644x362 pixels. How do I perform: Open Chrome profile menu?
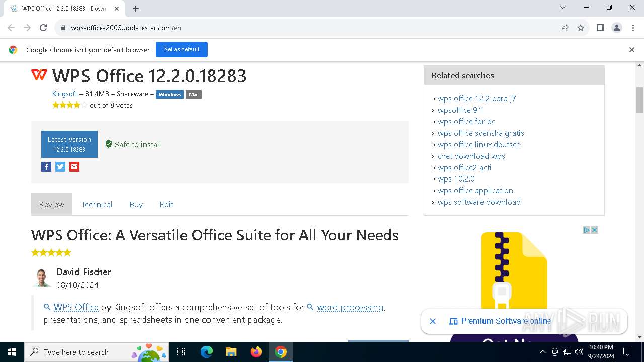pos(617,28)
